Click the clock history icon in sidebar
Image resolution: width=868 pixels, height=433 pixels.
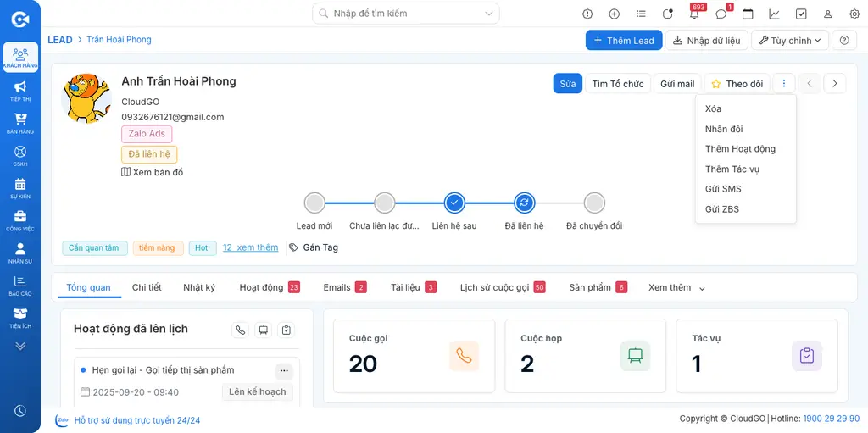click(x=20, y=411)
